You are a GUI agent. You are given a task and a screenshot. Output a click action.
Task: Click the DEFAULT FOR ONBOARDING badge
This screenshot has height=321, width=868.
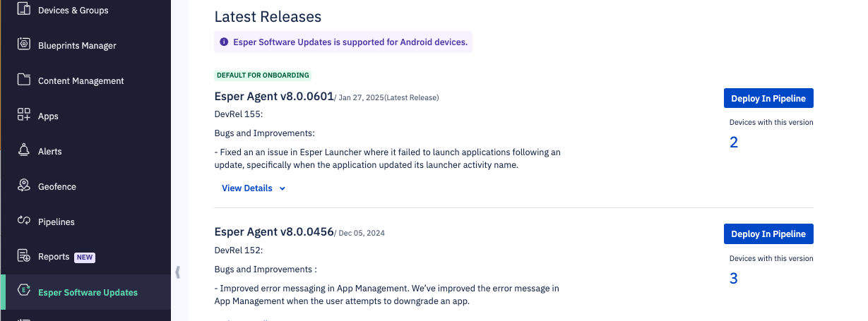coord(263,75)
